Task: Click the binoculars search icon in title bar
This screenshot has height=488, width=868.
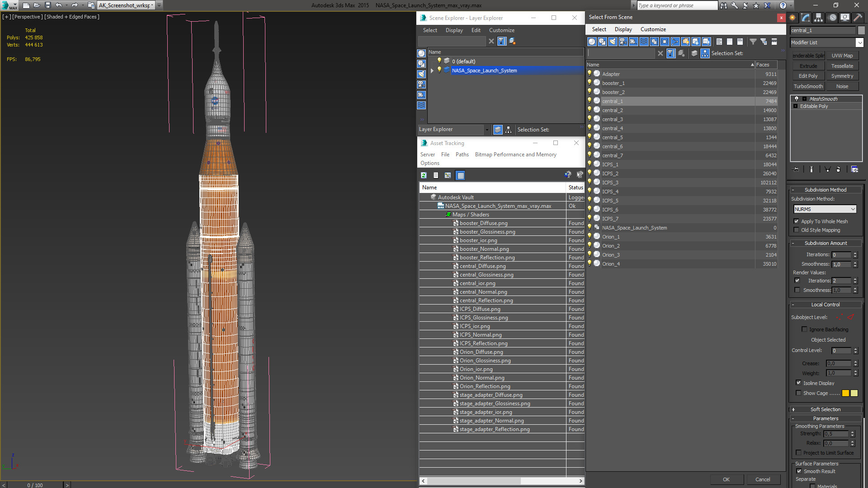Action: click(724, 5)
